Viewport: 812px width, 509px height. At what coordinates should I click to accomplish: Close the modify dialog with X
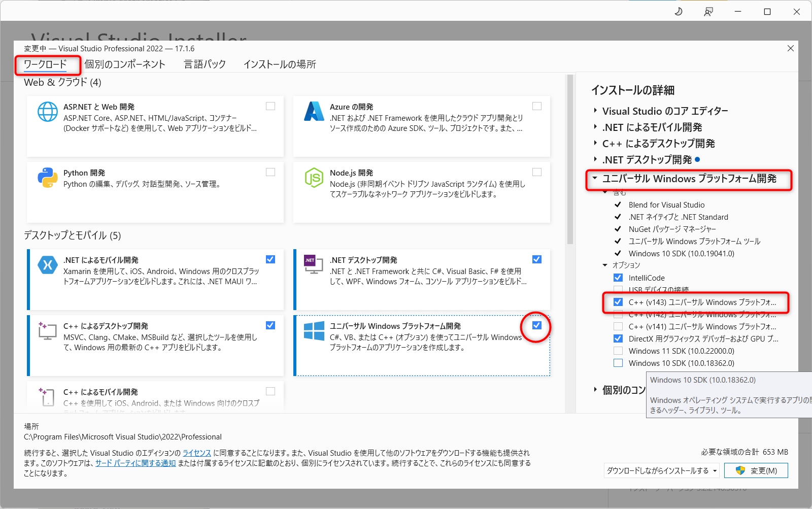click(x=791, y=48)
